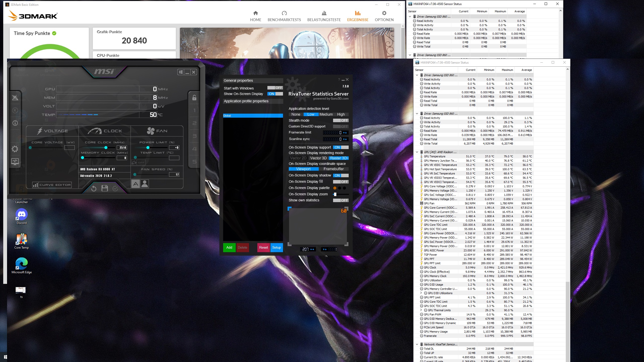The height and width of the screenshot is (362, 644).
Task: Click Afterburner information icon
Action: tap(15, 123)
